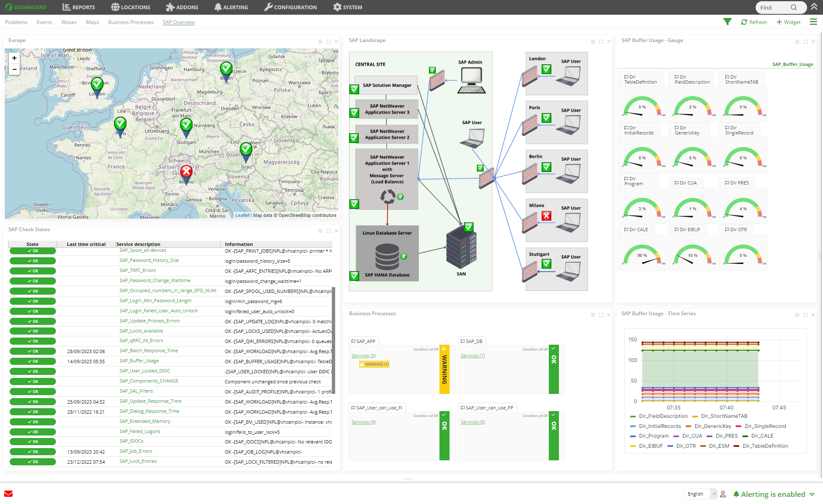Open SAP Landscape widget options menu
Screen dimensions: 823x504
coord(593,42)
